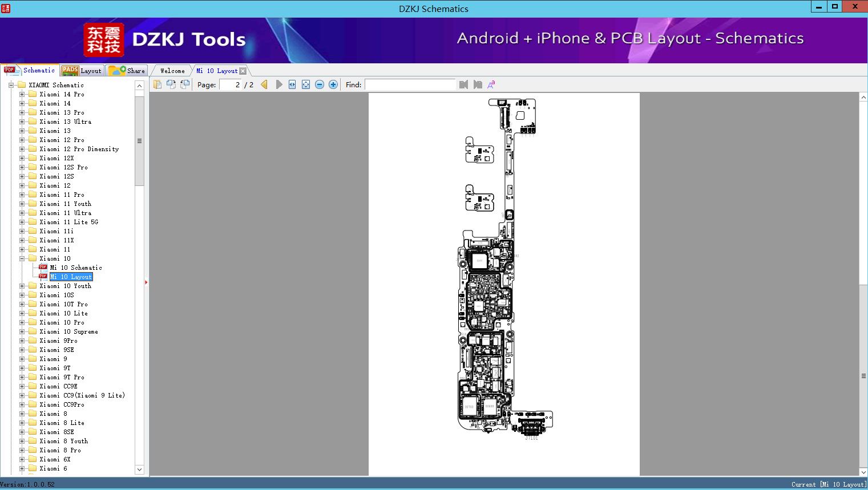Select the Xiaomi 8 Youth tree item
This screenshot has height=490, width=868.
(x=63, y=441)
